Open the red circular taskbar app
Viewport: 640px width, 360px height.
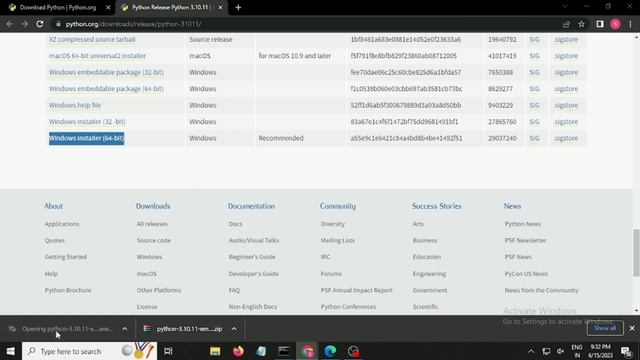tap(353, 351)
